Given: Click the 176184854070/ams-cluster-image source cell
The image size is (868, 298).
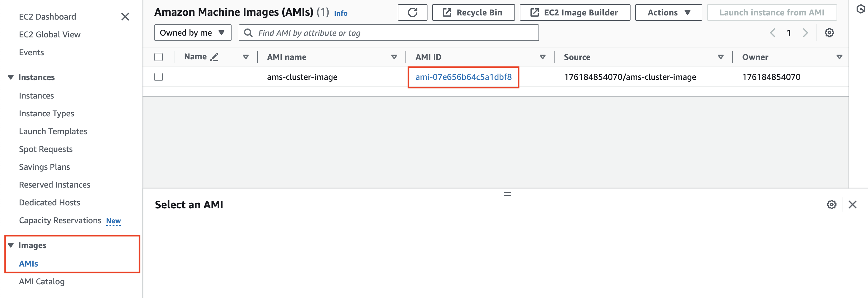Looking at the screenshot, I should click(x=630, y=77).
